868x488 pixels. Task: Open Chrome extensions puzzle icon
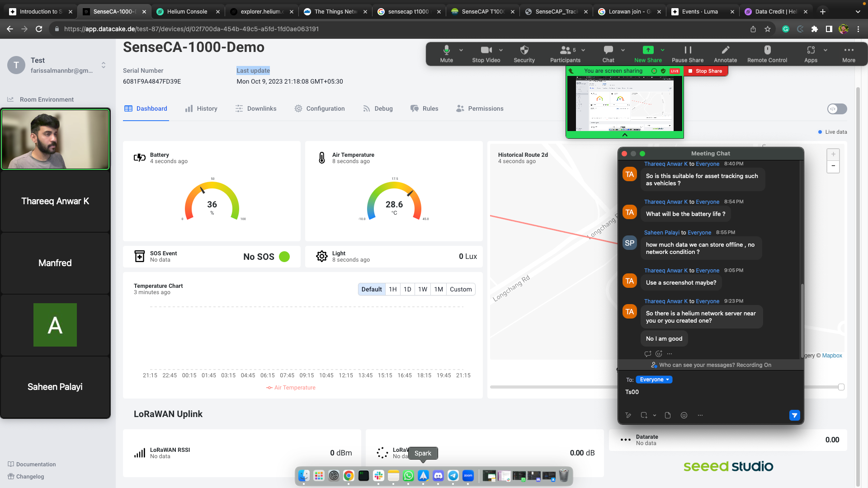815,29
